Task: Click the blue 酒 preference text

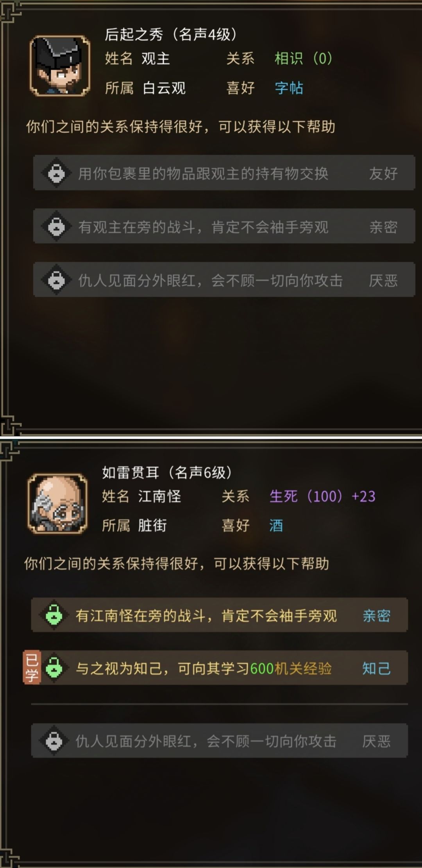Action: point(276,526)
